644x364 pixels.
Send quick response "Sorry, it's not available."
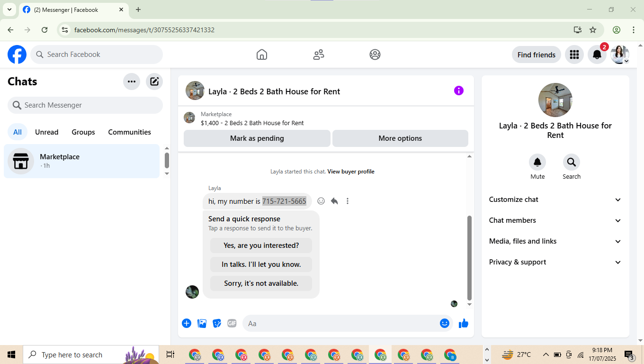[261, 283]
